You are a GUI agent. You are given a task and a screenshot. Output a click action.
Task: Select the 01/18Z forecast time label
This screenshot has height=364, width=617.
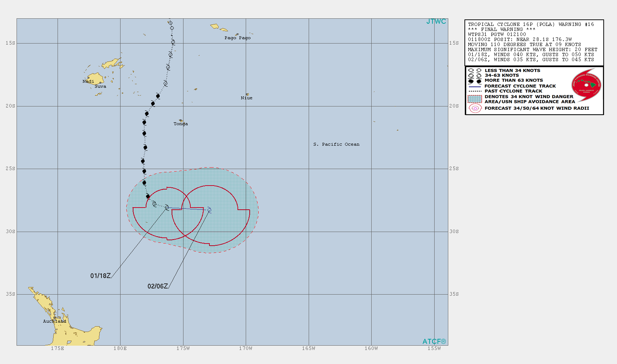click(x=100, y=276)
